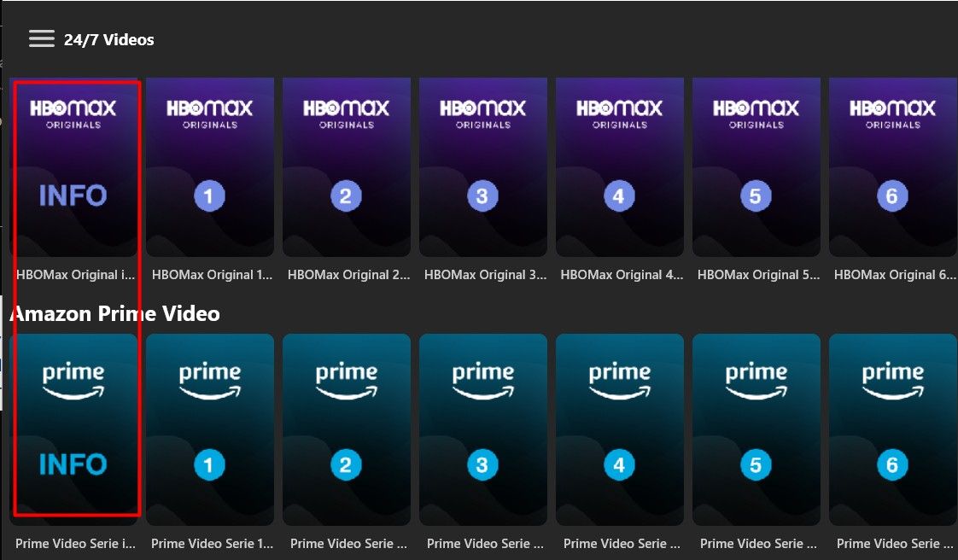
Task: Click the 'HBOMax Original i...' title text
Action: pyautogui.click(x=75, y=275)
